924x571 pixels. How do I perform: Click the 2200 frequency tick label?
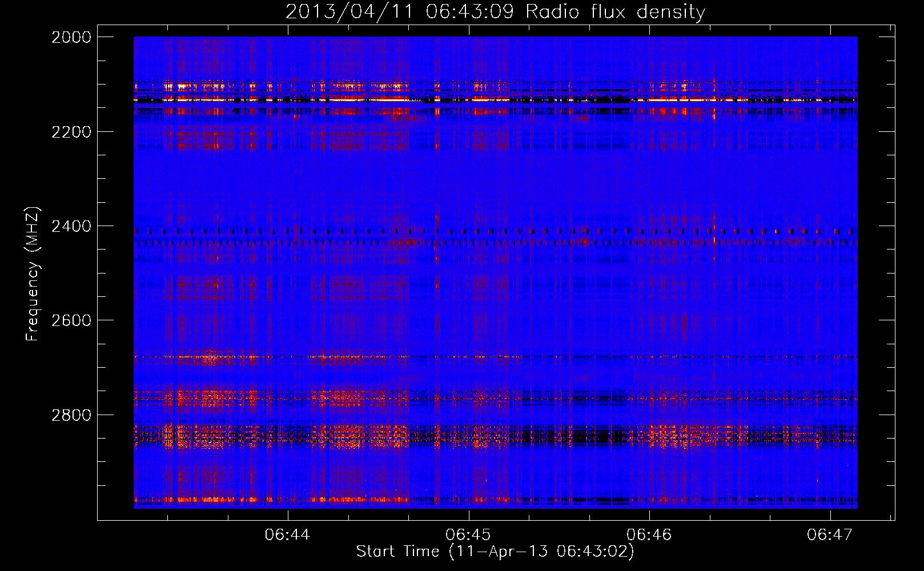tap(71, 132)
